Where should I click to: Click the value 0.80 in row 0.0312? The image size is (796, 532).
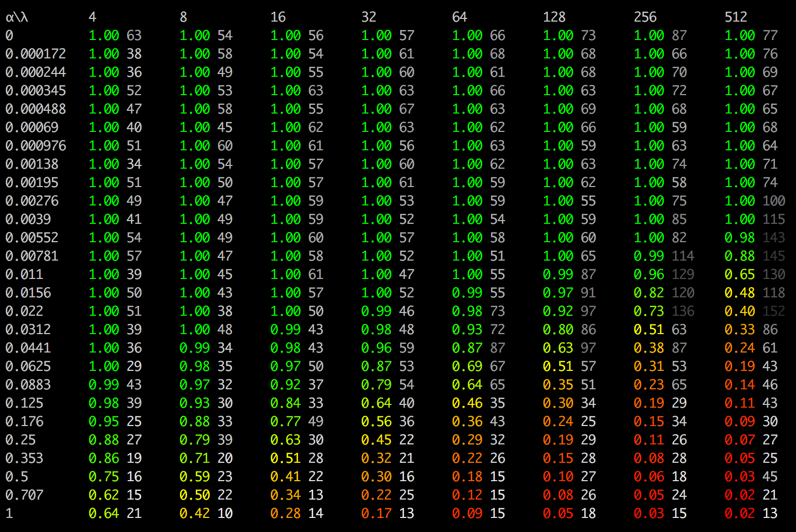[x=558, y=330]
